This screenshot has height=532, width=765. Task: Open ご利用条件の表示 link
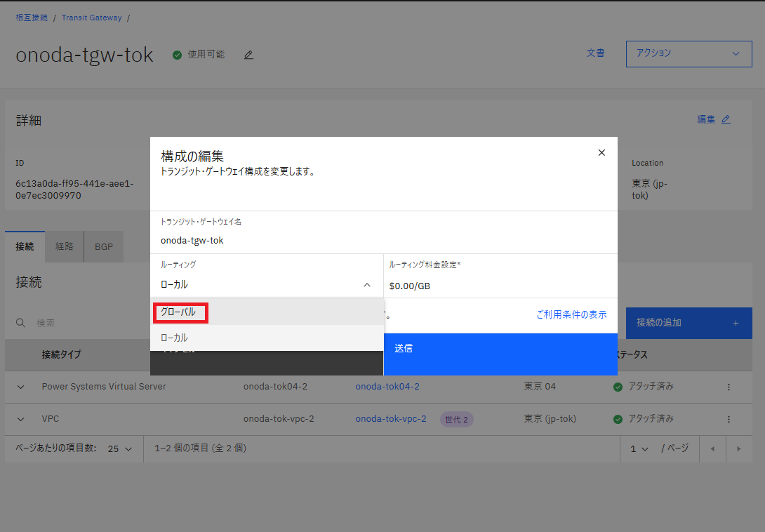point(571,315)
